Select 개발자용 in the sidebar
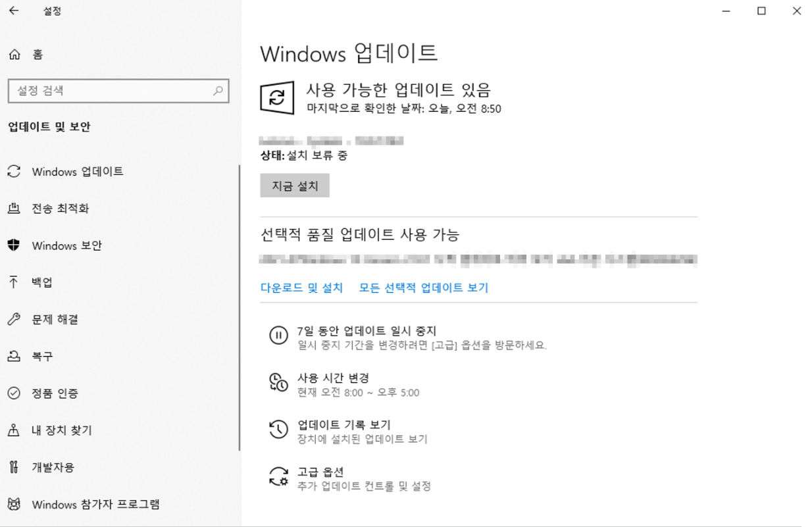Viewport: 812px width, 527px height. pos(53,467)
